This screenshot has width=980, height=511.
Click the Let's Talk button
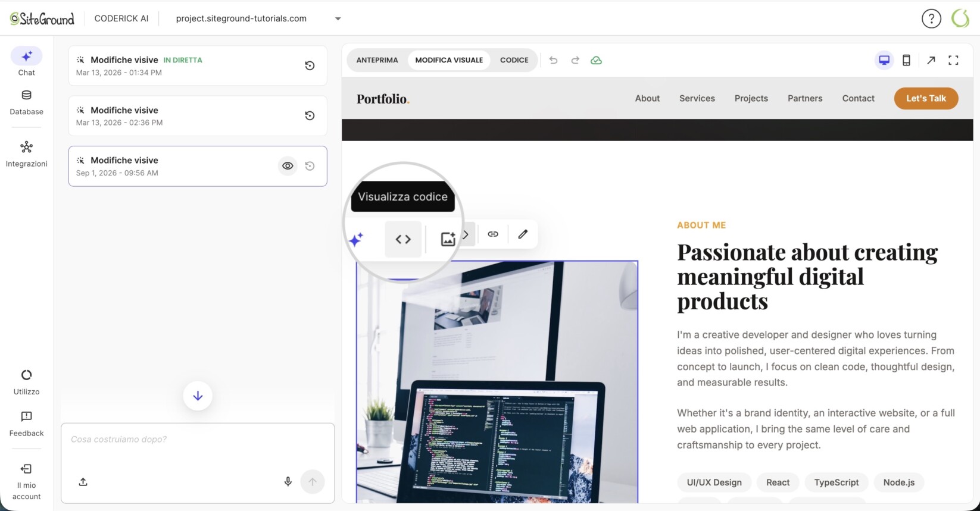[926, 98]
